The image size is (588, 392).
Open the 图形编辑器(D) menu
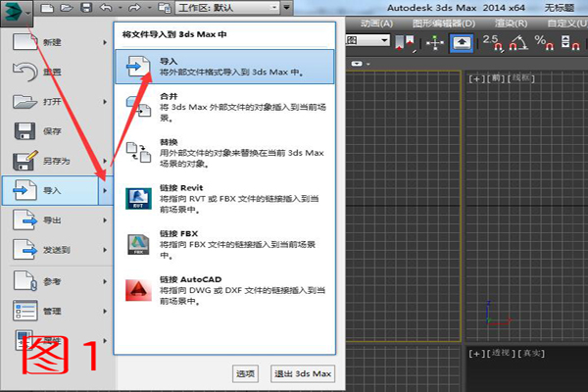point(444,24)
